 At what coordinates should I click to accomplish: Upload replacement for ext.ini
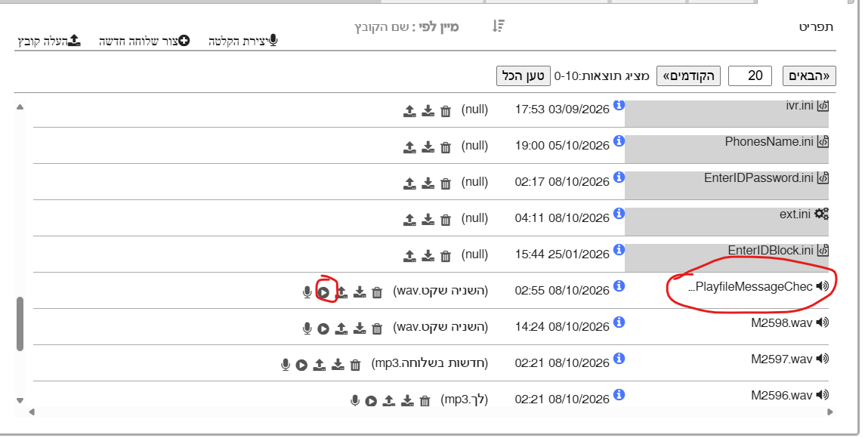[x=409, y=219]
